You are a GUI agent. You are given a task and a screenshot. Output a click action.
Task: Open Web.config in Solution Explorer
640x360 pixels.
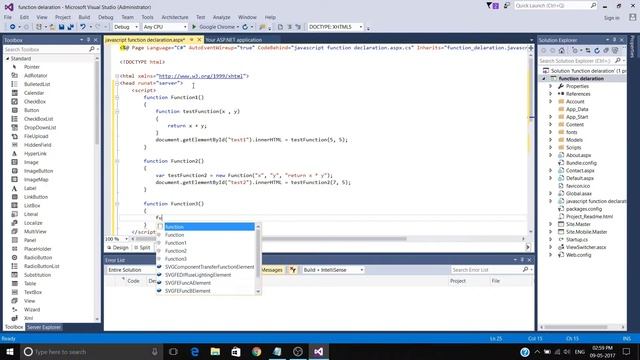pos(578,255)
